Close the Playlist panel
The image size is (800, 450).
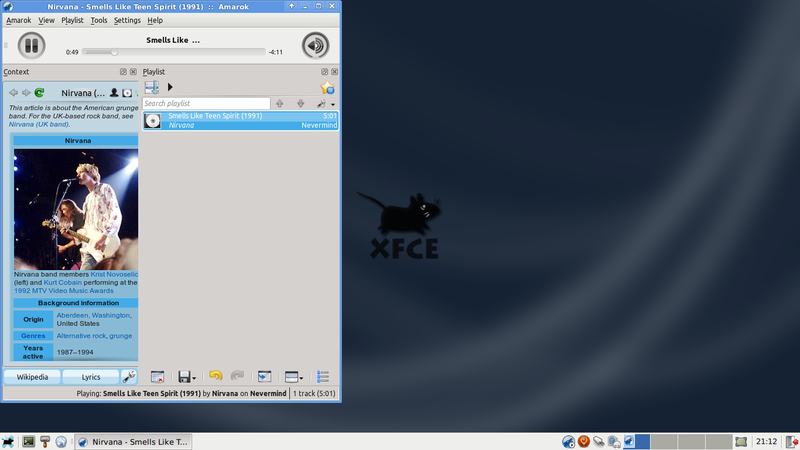335,72
